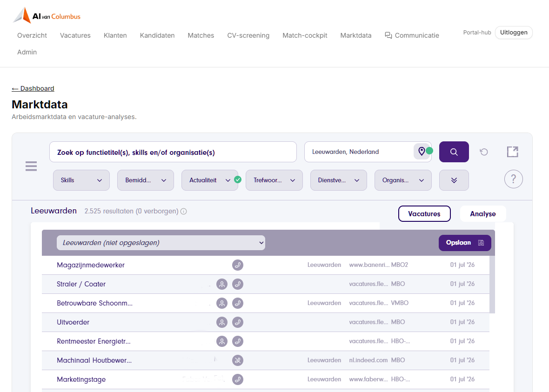Viewport: 549px width, 392px height.
Task: Open the Uitvoerder vacancy
Action: pyautogui.click(x=73, y=322)
